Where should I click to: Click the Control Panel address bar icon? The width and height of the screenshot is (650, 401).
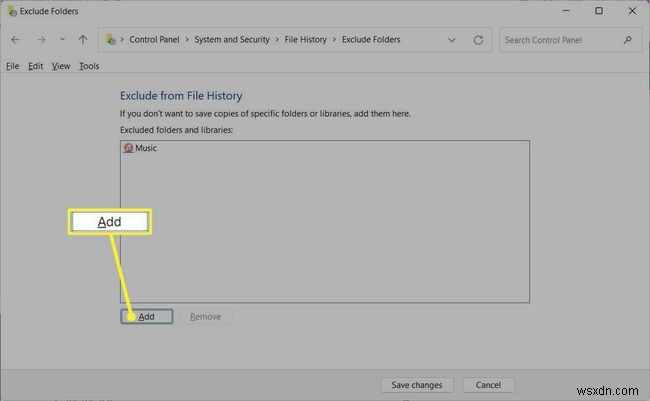(x=110, y=40)
